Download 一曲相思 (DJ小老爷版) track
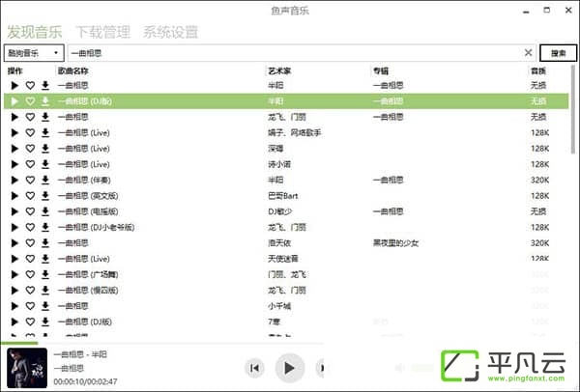 point(45,227)
